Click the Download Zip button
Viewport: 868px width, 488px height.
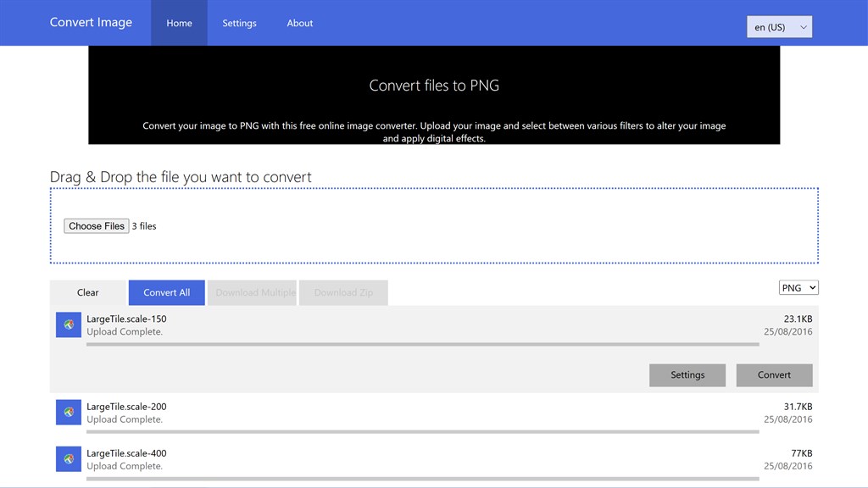click(343, 291)
